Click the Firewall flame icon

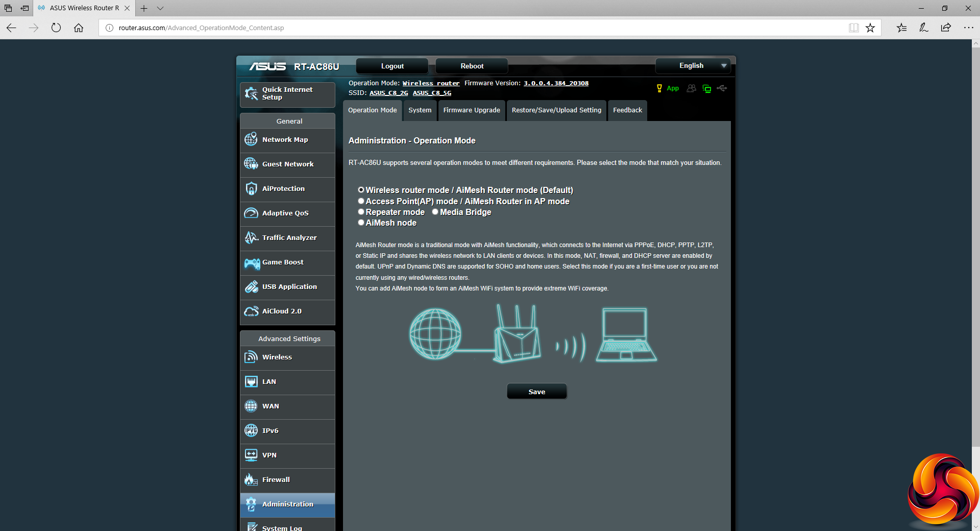(x=251, y=479)
